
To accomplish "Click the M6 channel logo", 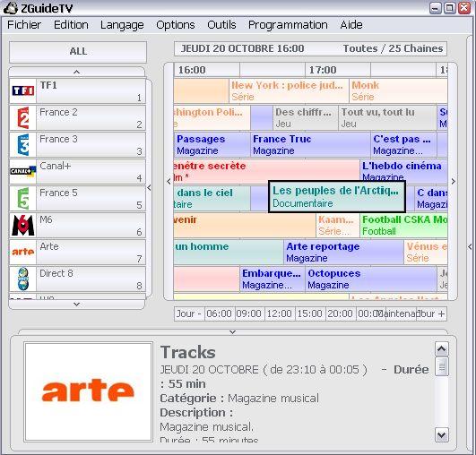I will pos(23,226).
